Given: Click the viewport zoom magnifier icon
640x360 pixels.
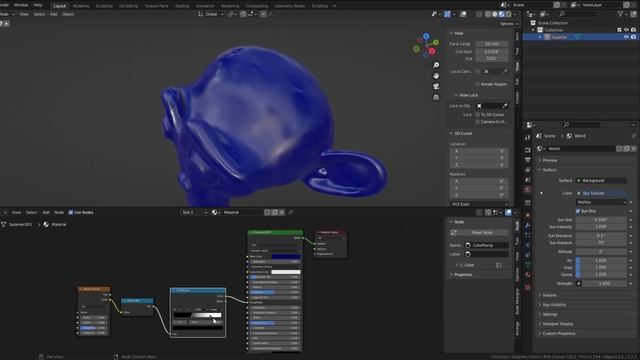Looking at the screenshot, I should pos(436,65).
